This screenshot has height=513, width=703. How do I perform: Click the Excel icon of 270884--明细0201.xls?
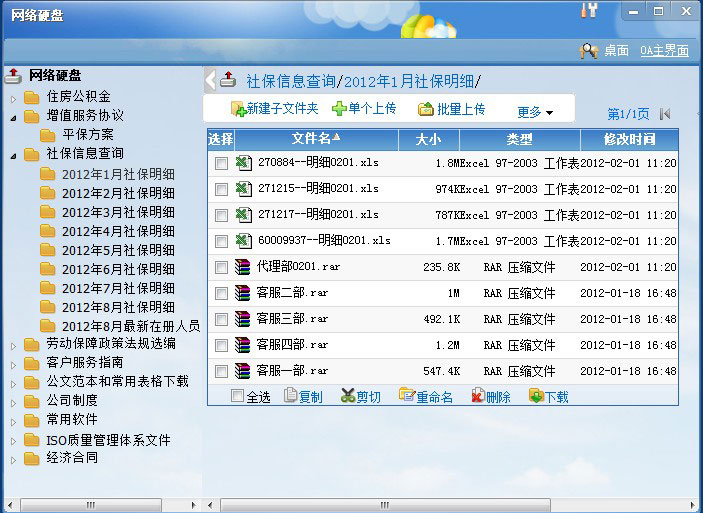(x=243, y=163)
